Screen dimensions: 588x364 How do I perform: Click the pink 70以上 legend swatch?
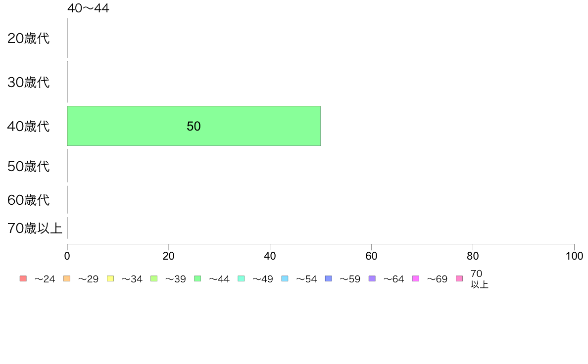click(x=459, y=278)
